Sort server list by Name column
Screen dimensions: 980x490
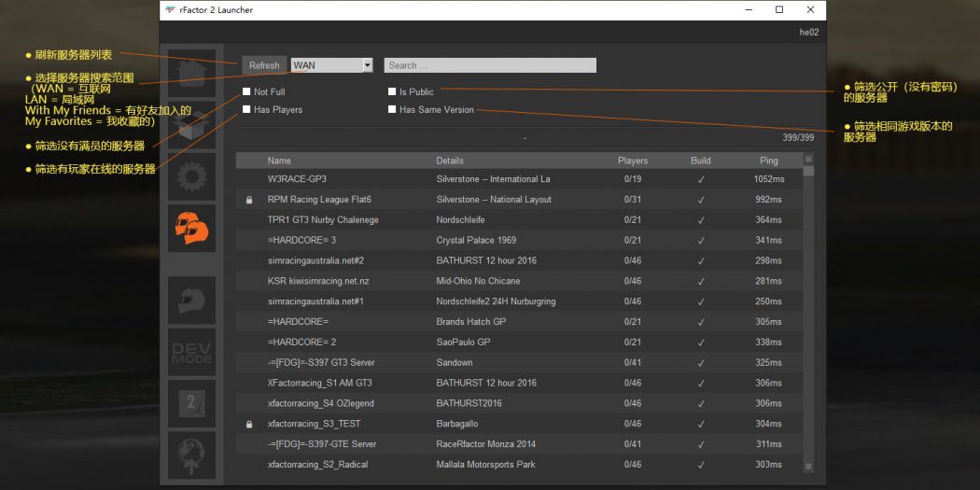pos(279,161)
